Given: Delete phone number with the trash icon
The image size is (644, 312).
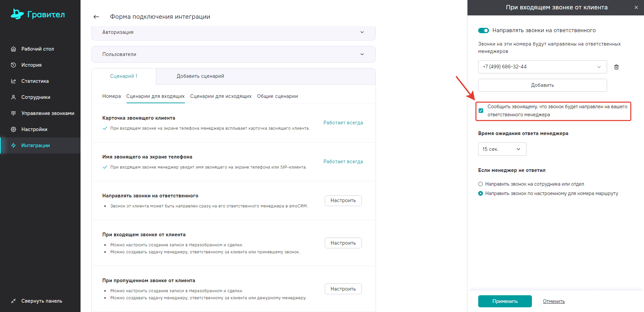Looking at the screenshot, I should coord(616,67).
